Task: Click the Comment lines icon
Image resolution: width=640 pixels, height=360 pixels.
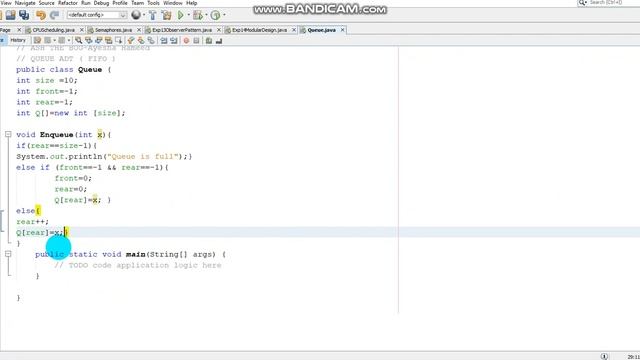Action: click(209, 40)
